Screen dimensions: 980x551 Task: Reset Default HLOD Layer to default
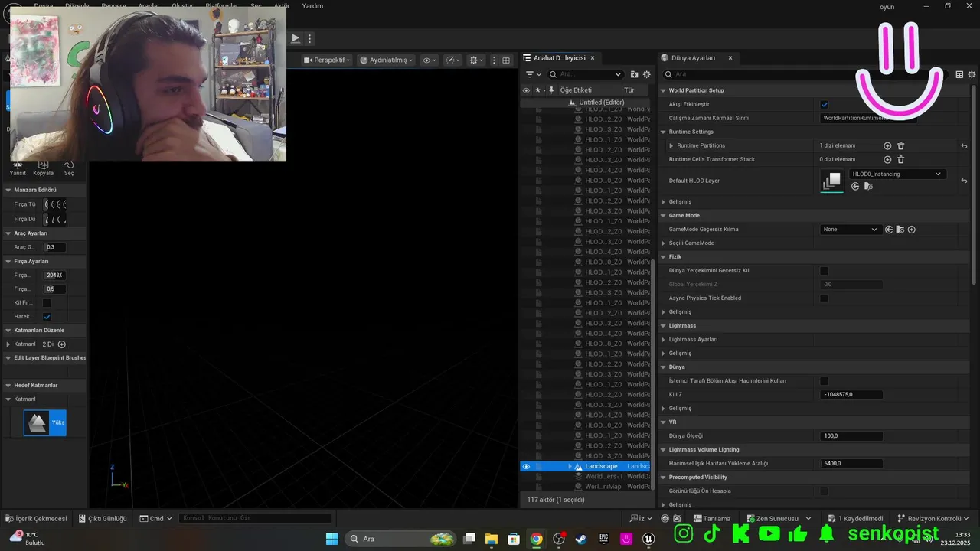964,181
